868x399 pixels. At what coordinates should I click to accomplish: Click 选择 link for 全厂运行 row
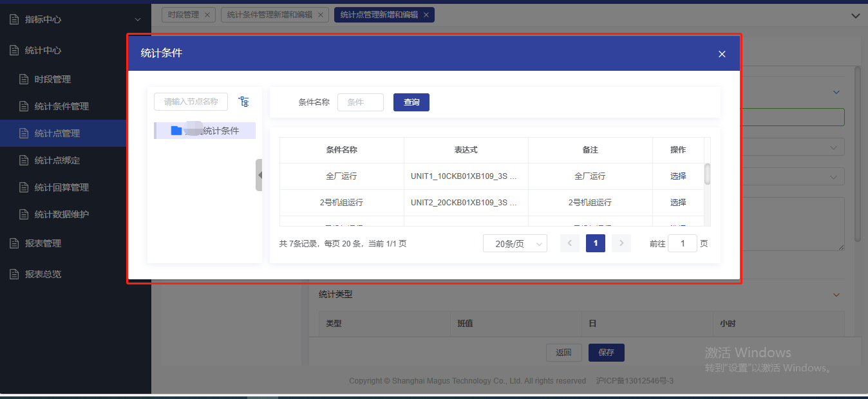pos(678,176)
